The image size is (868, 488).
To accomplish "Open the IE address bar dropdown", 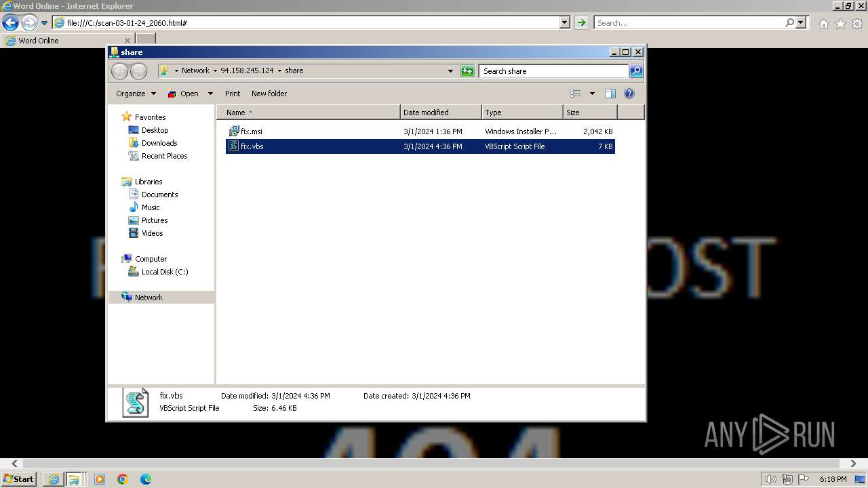I will coord(565,22).
